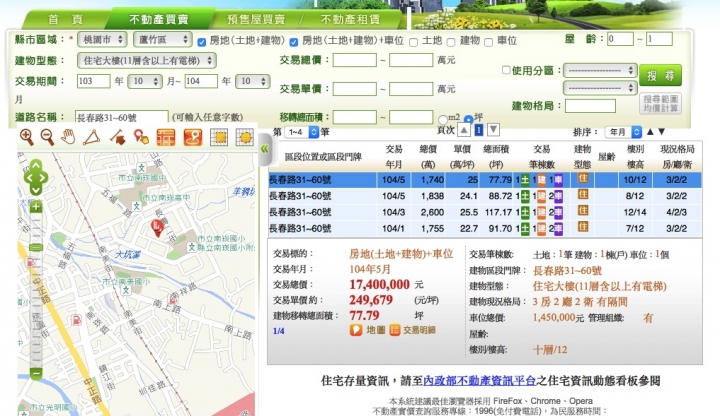This screenshot has height=416, width=720.
Task: Switch to 首頁 home tab
Action: pos(66,19)
